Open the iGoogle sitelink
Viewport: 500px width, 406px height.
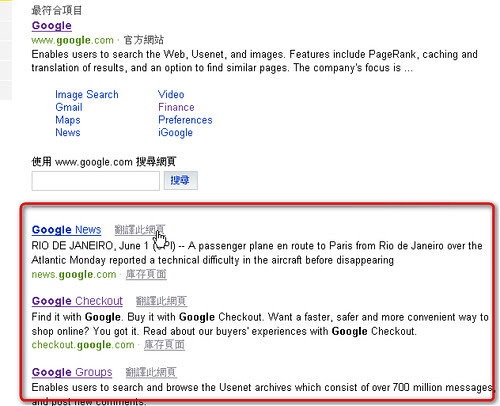tap(175, 133)
